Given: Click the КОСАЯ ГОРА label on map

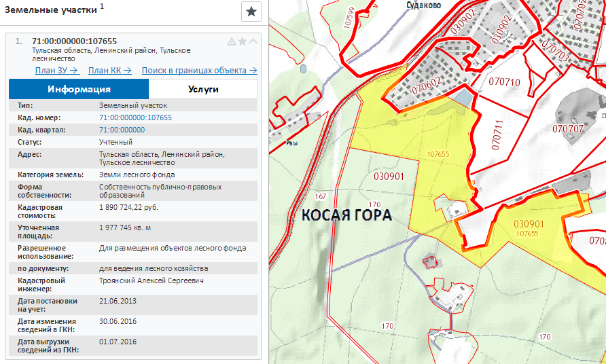Looking at the screenshot, I should coord(346,216).
